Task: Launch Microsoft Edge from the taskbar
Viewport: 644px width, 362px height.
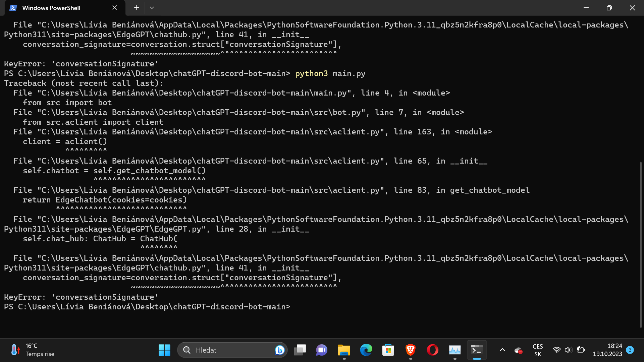Action: point(366,350)
